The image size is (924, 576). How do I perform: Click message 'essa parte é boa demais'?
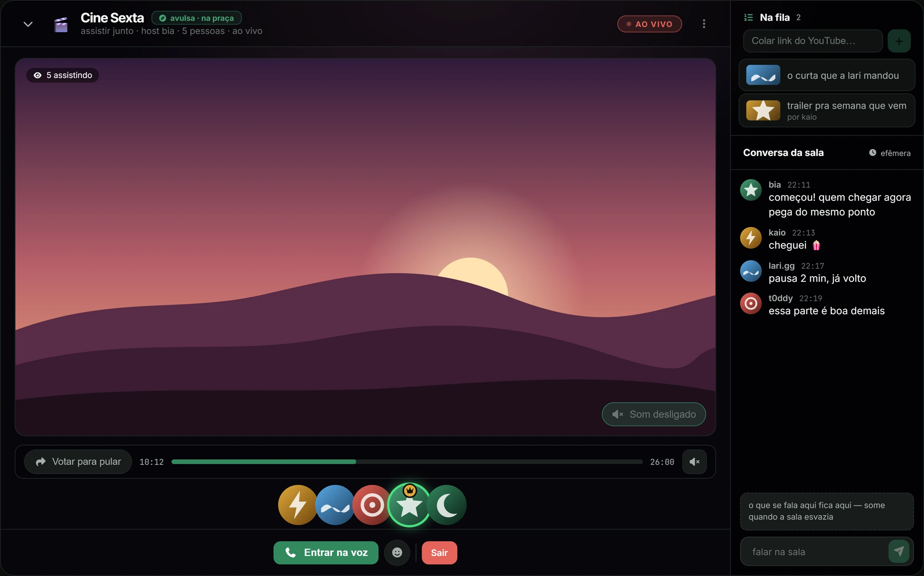[x=826, y=311]
